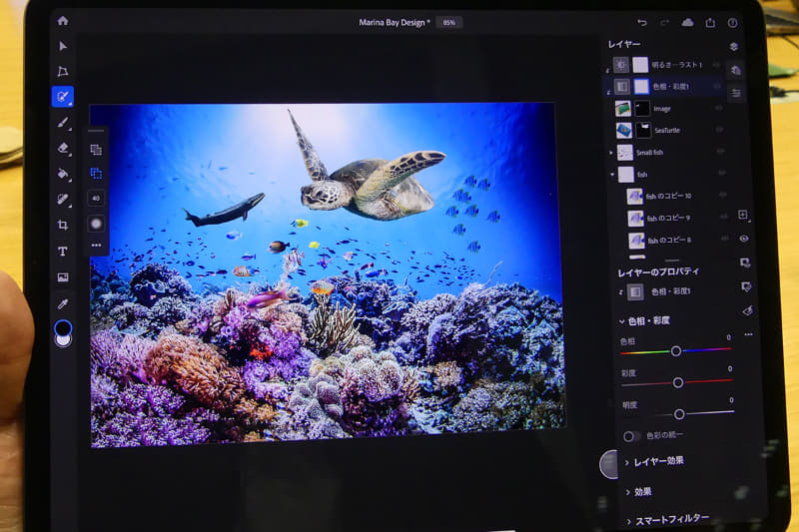
Task: Select the Brush tool
Action: point(63,123)
